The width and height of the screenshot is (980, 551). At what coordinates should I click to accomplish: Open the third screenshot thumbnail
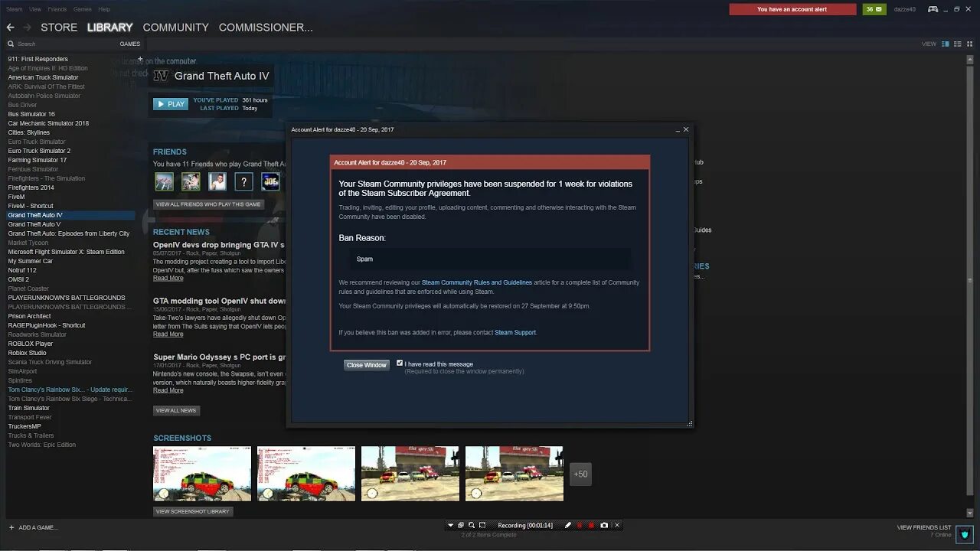410,474
